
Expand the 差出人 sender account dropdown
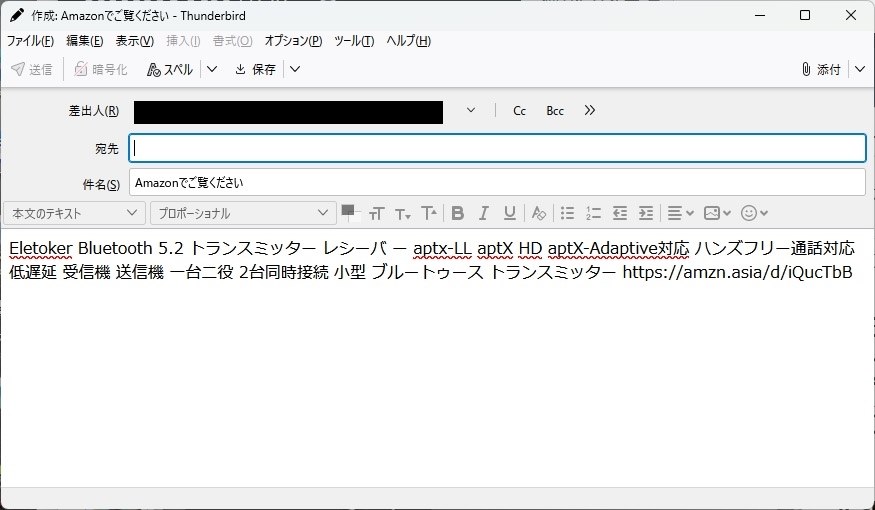tap(471, 110)
